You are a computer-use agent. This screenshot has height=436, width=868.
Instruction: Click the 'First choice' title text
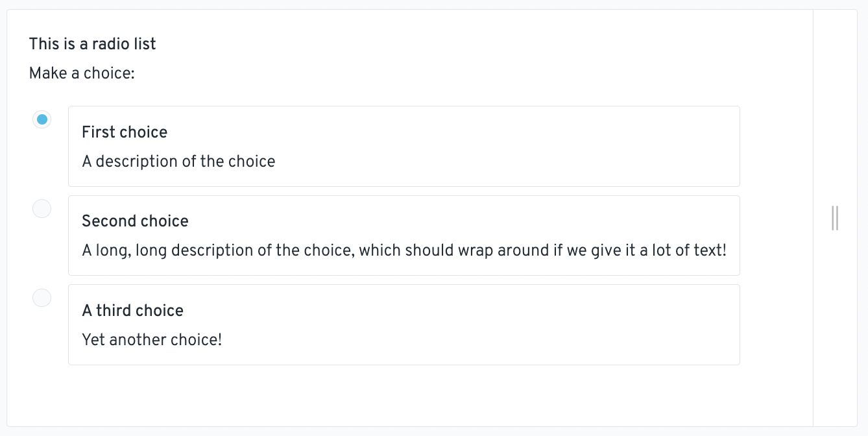coord(125,132)
